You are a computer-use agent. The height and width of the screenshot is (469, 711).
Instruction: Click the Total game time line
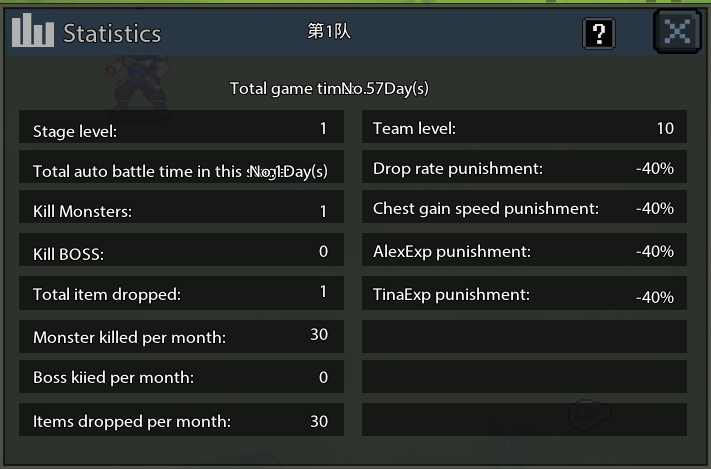pyautogui.click(x=329, y=88)
